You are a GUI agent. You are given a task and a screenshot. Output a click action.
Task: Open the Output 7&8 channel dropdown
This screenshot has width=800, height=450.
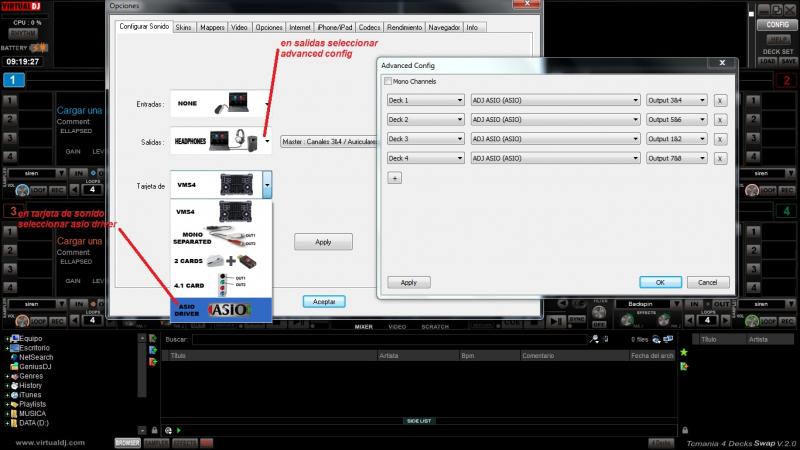[x=677, y=159]
